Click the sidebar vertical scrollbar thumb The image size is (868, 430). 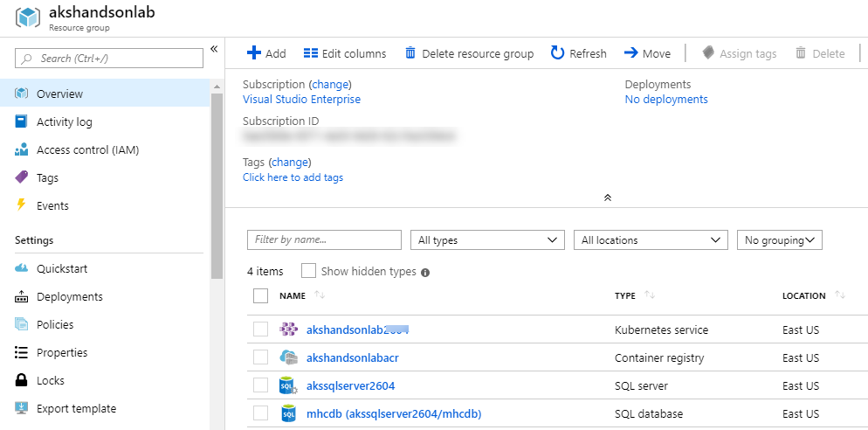coord(217,185)
